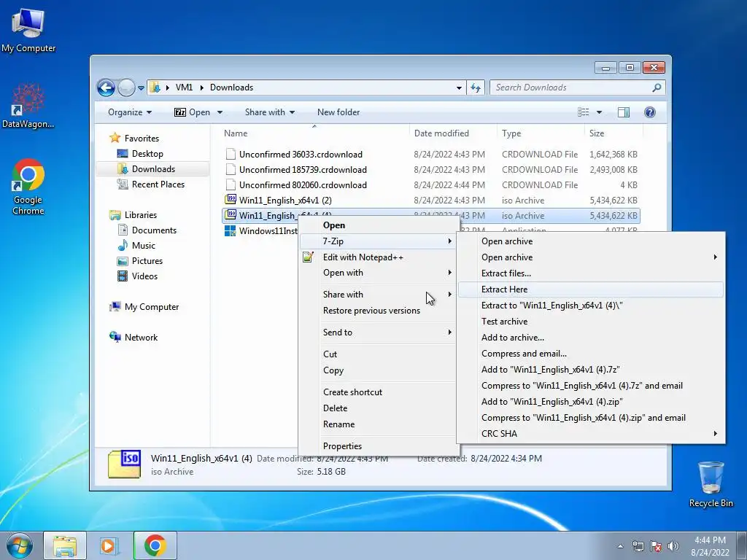Screen dimensions: 747x560
Task: Expand the Open button dropdown arrow
Action: pyautogui.click(x=220, y=112)
